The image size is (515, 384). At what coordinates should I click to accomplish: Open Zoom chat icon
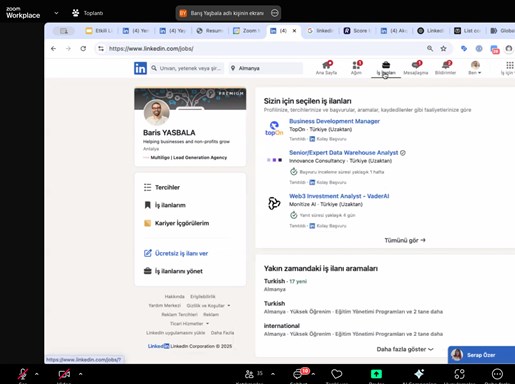[297, 374]
